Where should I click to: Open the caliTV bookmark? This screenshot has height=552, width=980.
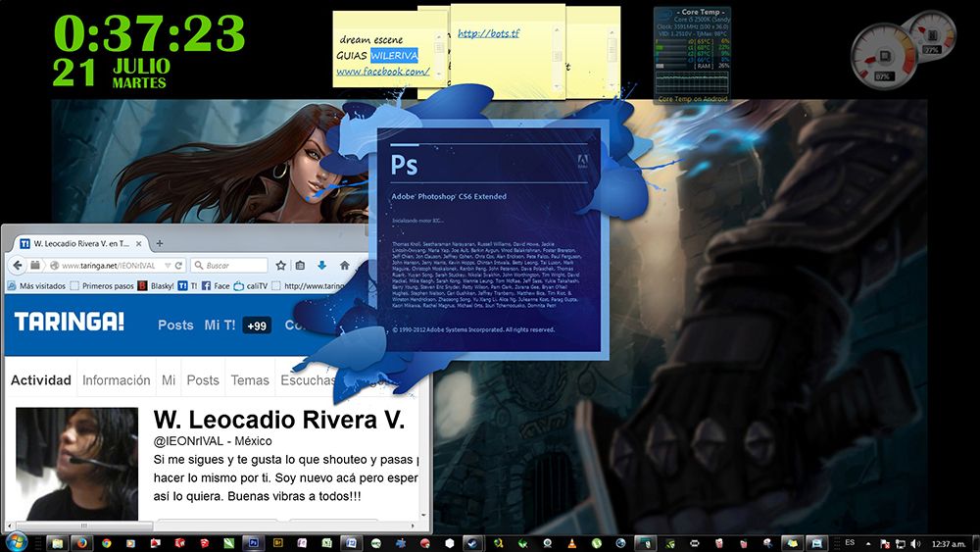pyautogui.click(x=251, y=285)
